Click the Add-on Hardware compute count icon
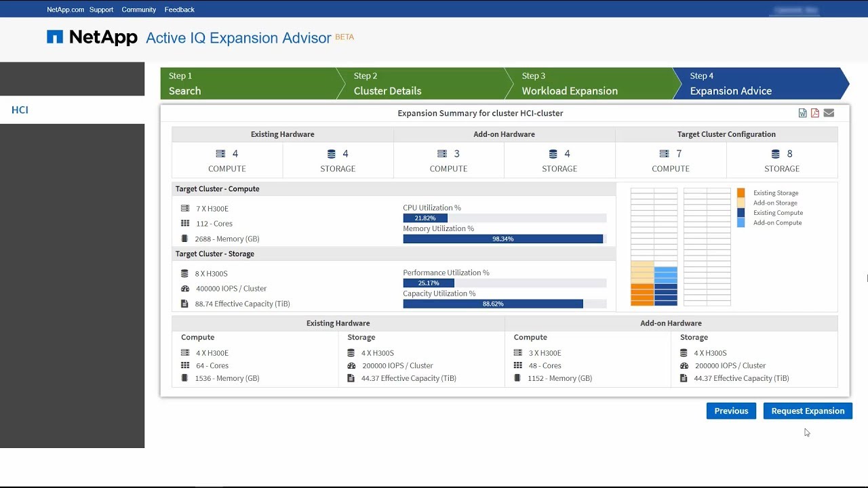 click(442, 154)
